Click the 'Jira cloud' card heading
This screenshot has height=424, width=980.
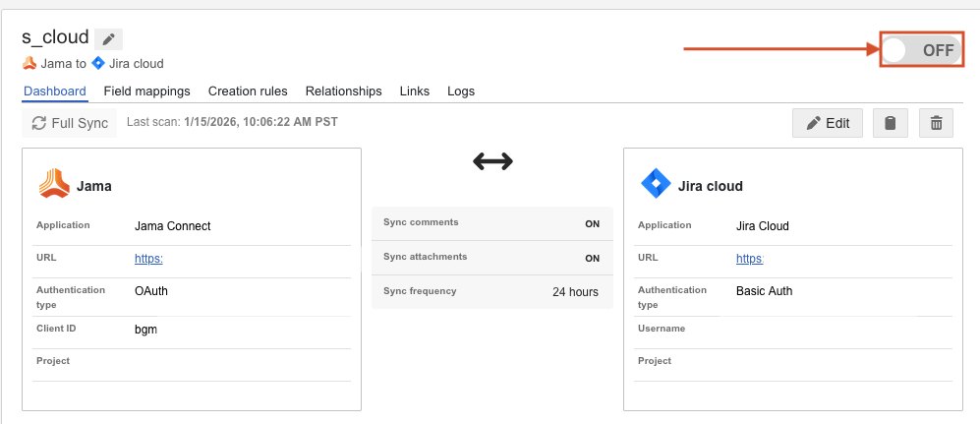[710, 186]
